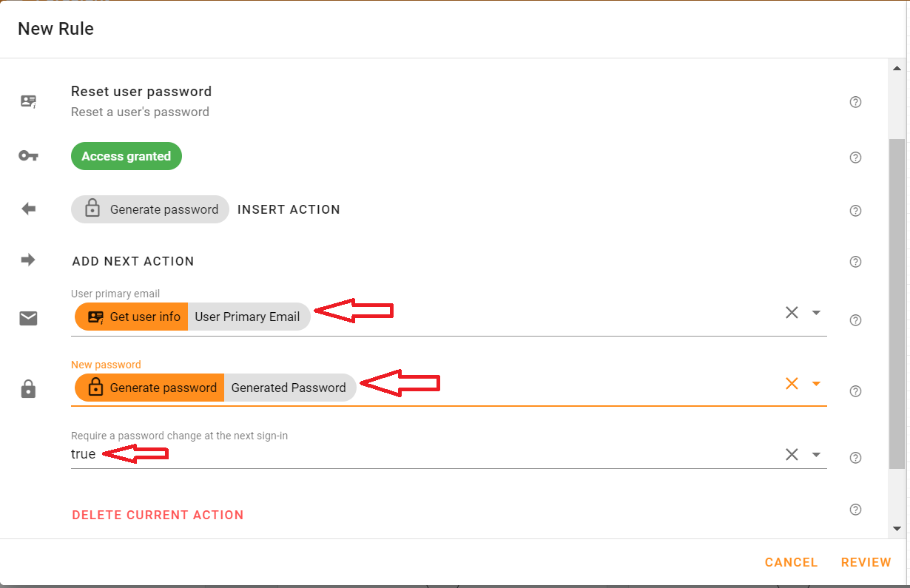Click the key icon beside Access granted
The image size is (910, 588).
click(x=28, y=156)
